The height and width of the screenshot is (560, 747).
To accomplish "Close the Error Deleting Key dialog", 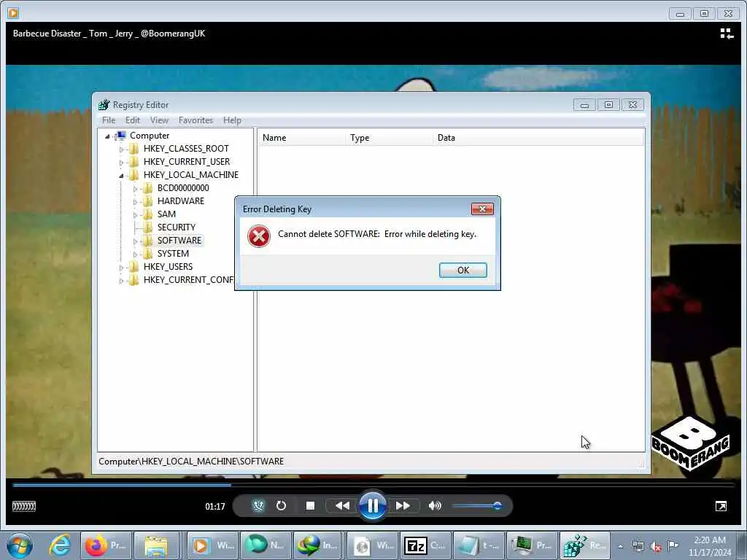I will coord(482,209).
